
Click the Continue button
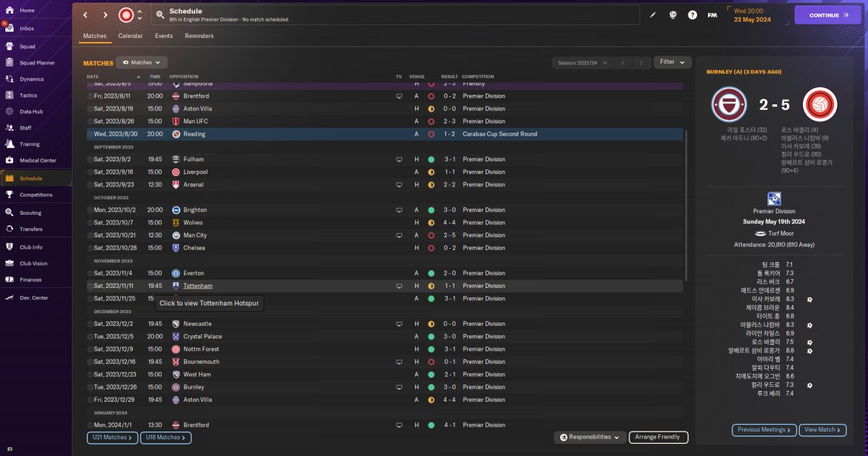(828, 15)
